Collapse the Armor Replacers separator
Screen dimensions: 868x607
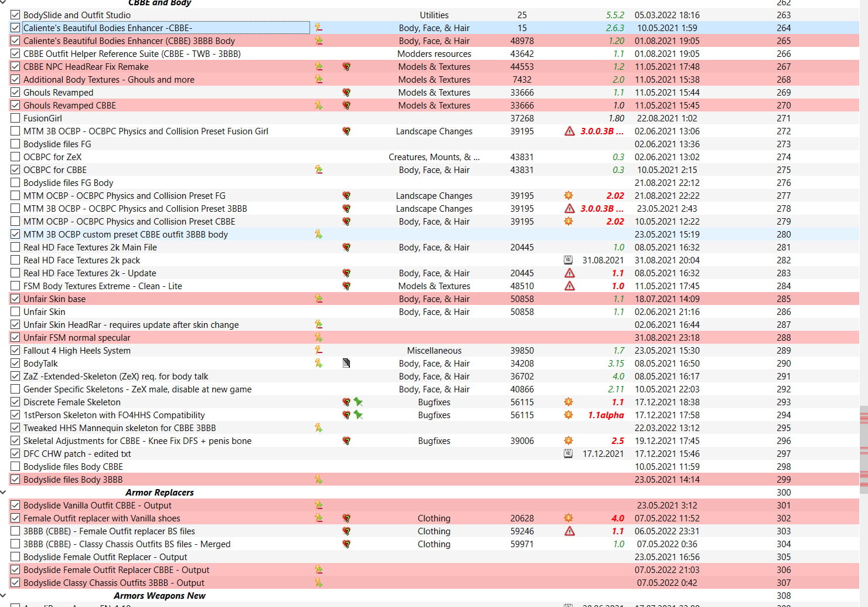4,493
